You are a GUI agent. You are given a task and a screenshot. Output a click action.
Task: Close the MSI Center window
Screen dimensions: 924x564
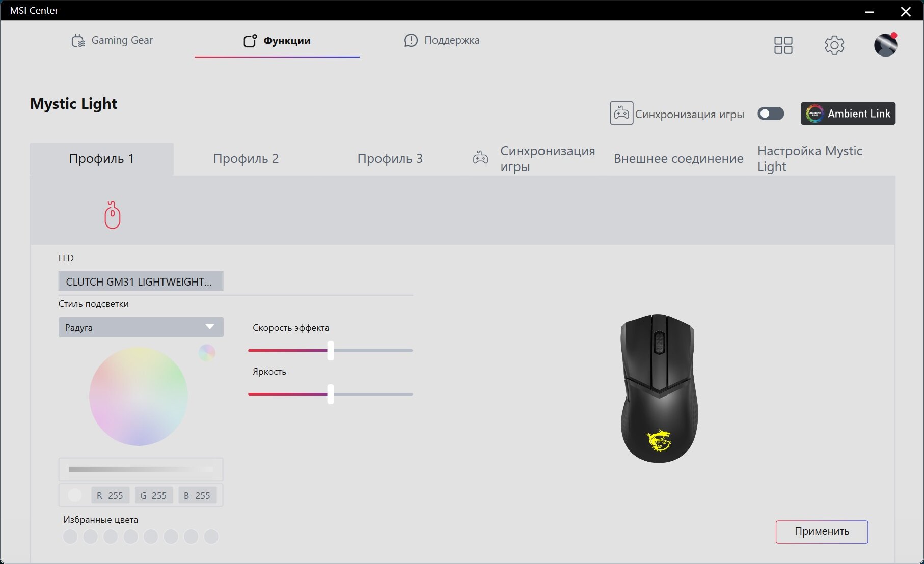906,11
